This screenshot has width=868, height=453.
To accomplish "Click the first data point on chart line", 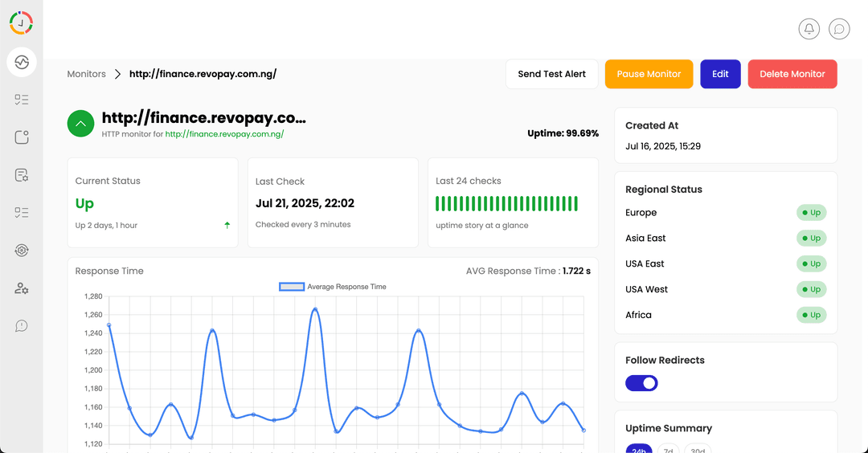I will tap(109, 325).
